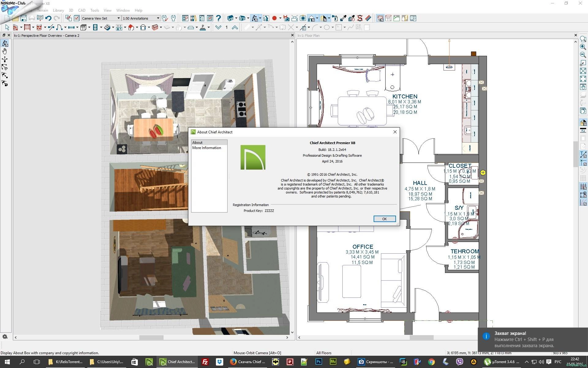Screen dimensions: 588x368
Task: Close the Perspective Floor Overview view tab
Action: pos(292,35)
